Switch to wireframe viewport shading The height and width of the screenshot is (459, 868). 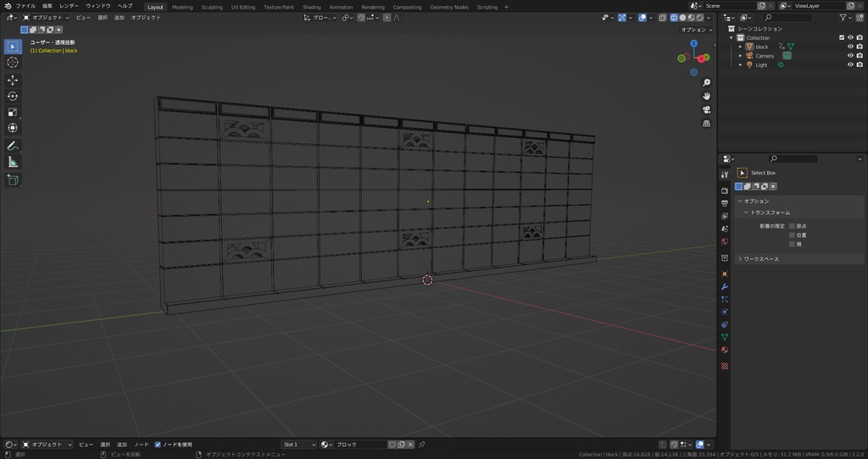(674, 18)
